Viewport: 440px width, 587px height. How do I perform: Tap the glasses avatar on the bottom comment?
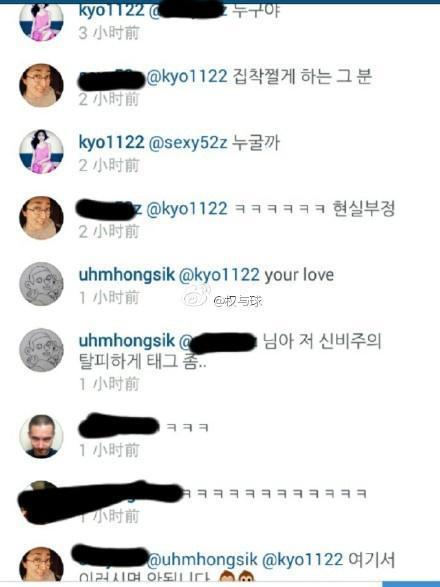pos(41,565)
